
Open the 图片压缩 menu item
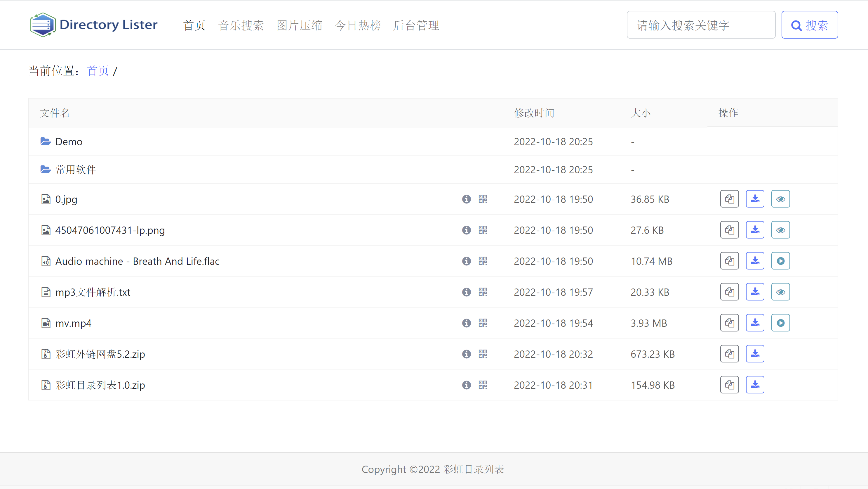[300, 25]
